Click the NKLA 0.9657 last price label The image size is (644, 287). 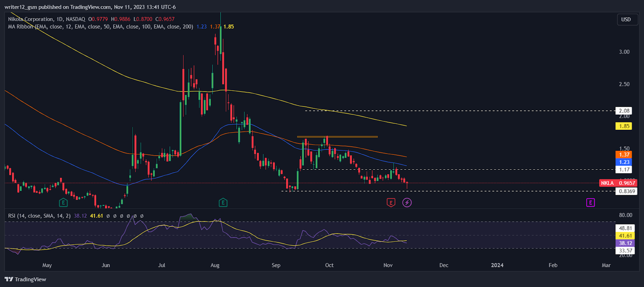618,183
